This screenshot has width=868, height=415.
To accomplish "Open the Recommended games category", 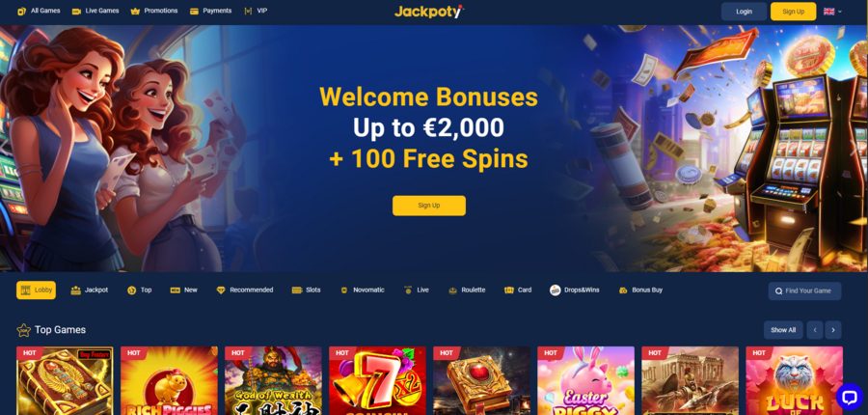I will pyautogui.click(x=245, y=290).
